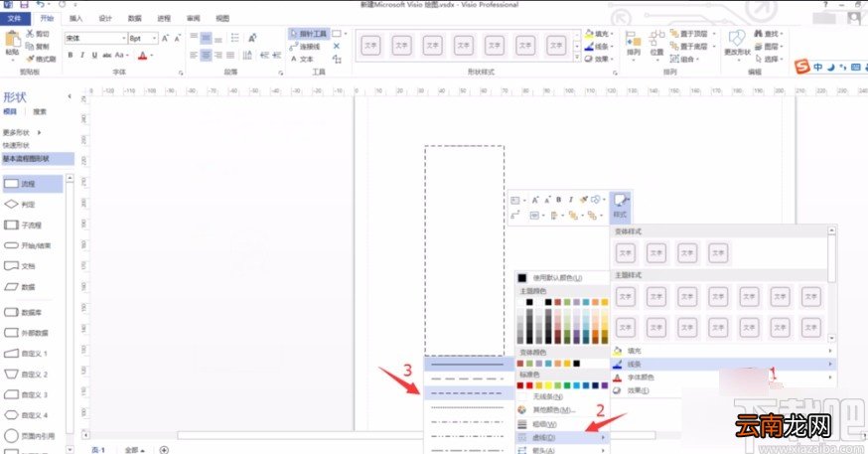This screenshot has width=868, height=454.
Task: Click the connection point X tool icon
Action: (336, 46)
